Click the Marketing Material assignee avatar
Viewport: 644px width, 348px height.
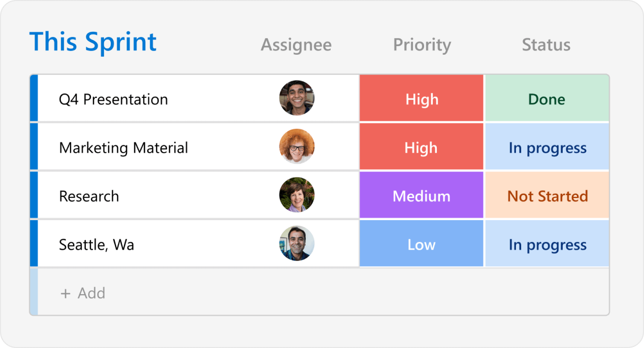[x=296, y=146]
